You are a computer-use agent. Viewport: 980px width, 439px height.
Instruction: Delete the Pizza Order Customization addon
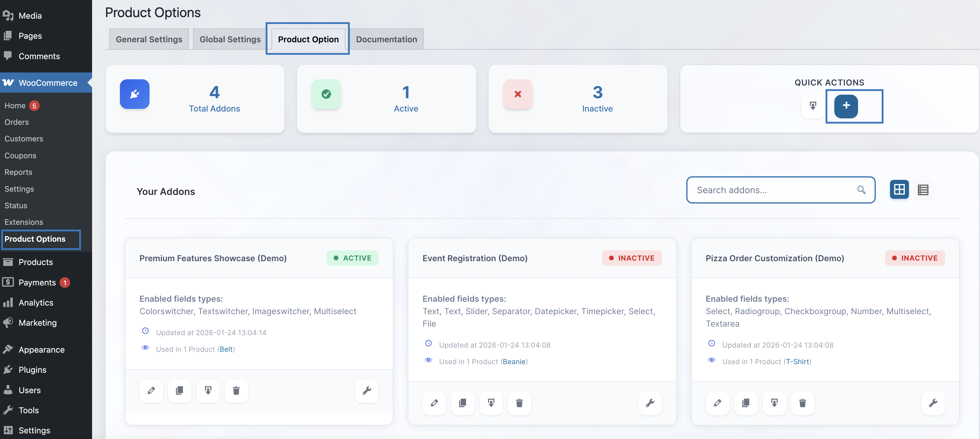802,403
